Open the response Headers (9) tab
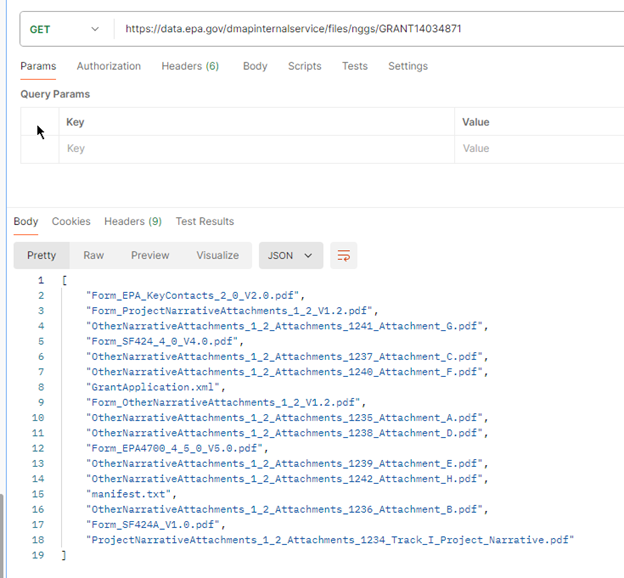Viewport: 624px width, 578px height. tap(133, 221)
